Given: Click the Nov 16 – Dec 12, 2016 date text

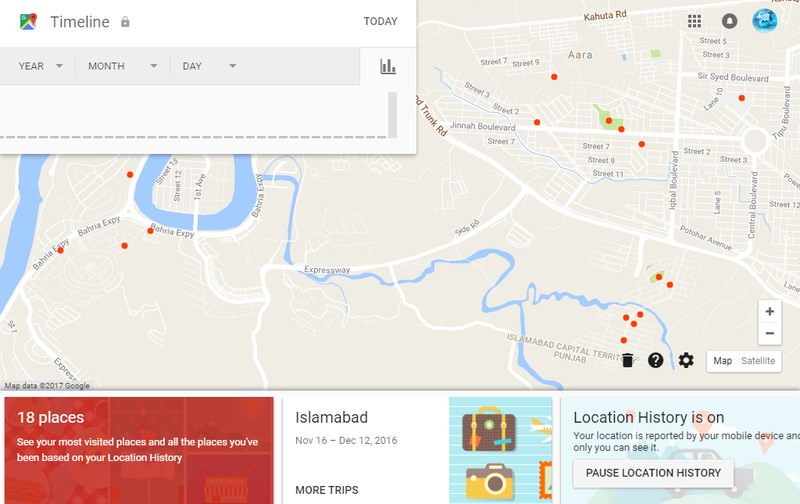Looking at the screenshot, I should click(x=346, y=440).
